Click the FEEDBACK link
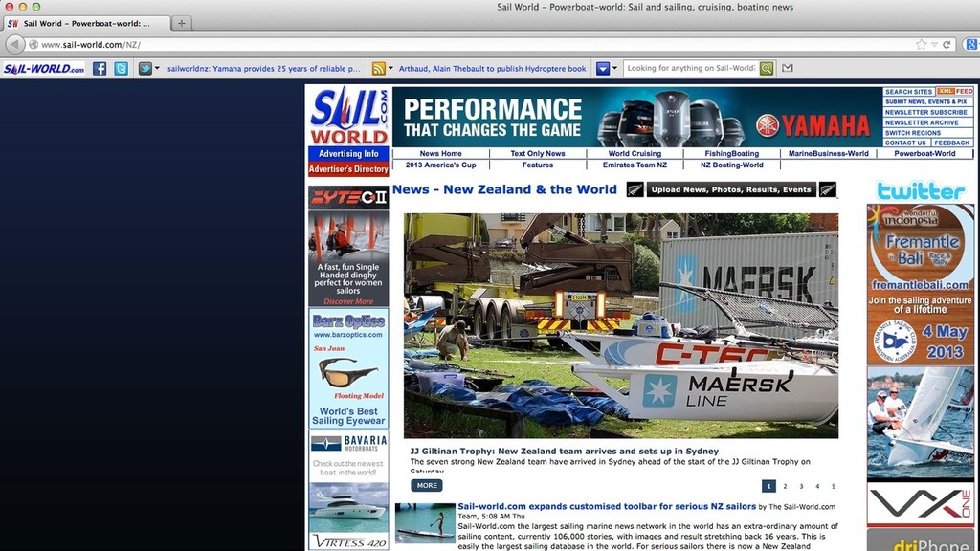 (952, 143)
